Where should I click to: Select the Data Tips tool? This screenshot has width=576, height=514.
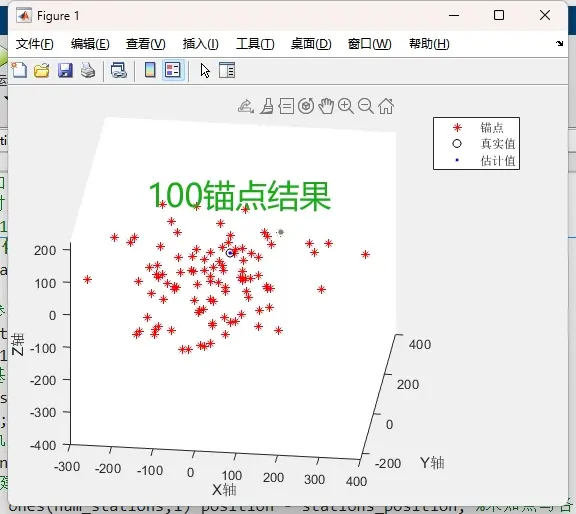pyautogui.click(x=286, y=107)
